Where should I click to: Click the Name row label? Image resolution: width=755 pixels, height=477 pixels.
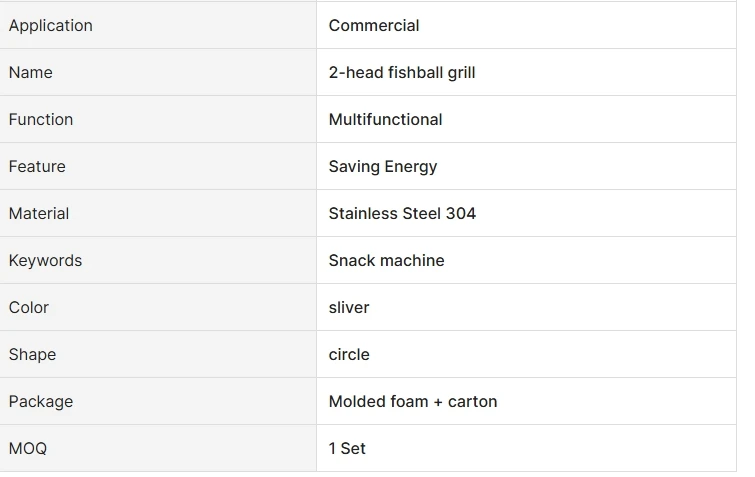coord(31,73)
